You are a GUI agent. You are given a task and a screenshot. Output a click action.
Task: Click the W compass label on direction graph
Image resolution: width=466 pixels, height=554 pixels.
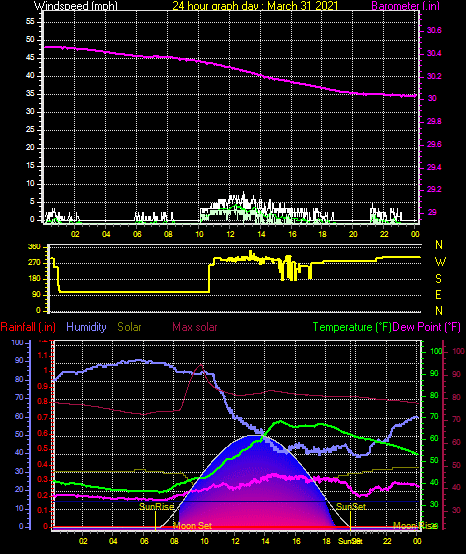click(440, 262)
